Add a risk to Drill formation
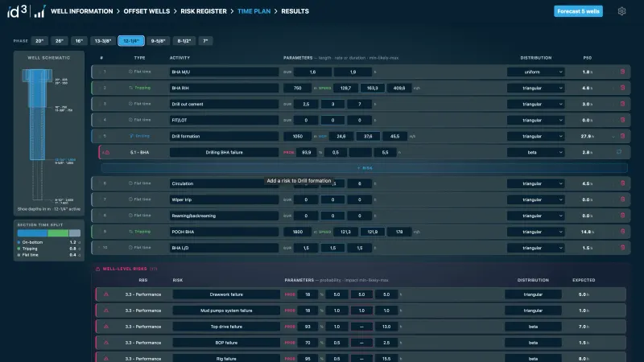This screenshot has height=362, width=644. point(365,168)
